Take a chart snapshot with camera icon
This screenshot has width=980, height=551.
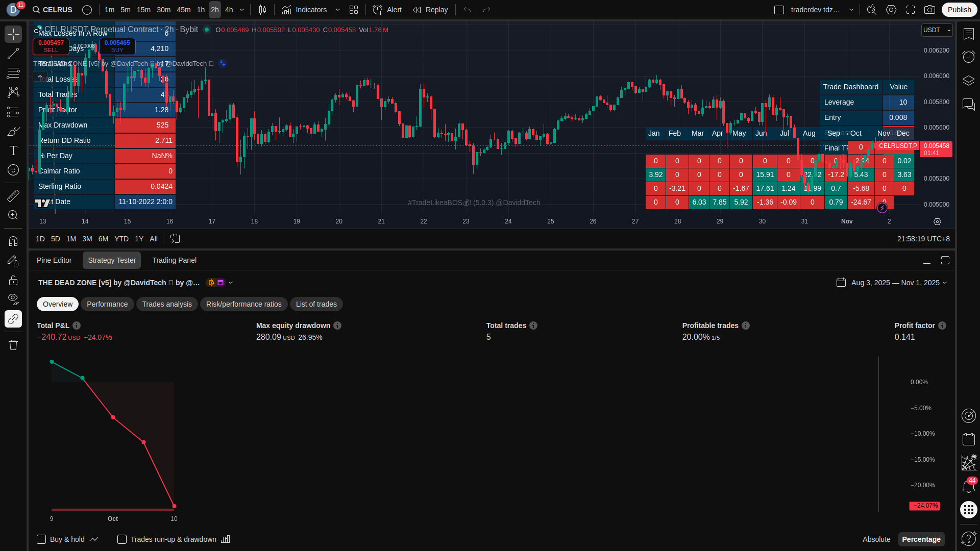(930, 10)
